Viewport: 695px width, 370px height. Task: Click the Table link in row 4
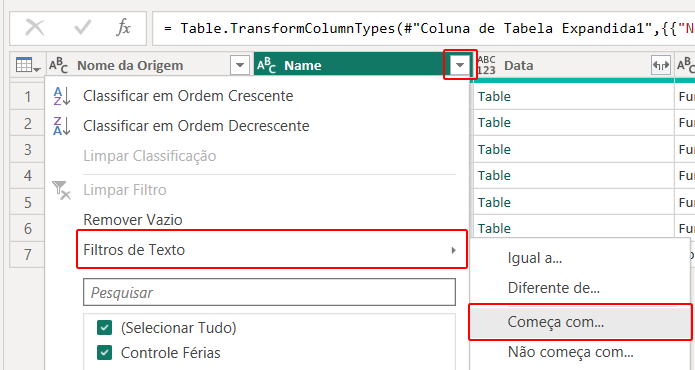[x=494, y=175]
